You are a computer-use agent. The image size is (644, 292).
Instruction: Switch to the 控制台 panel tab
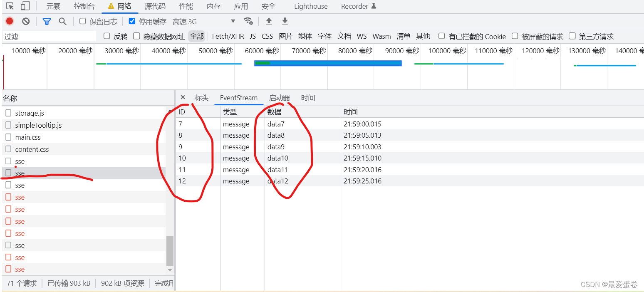pyautogui.click(x=84, y=6)
